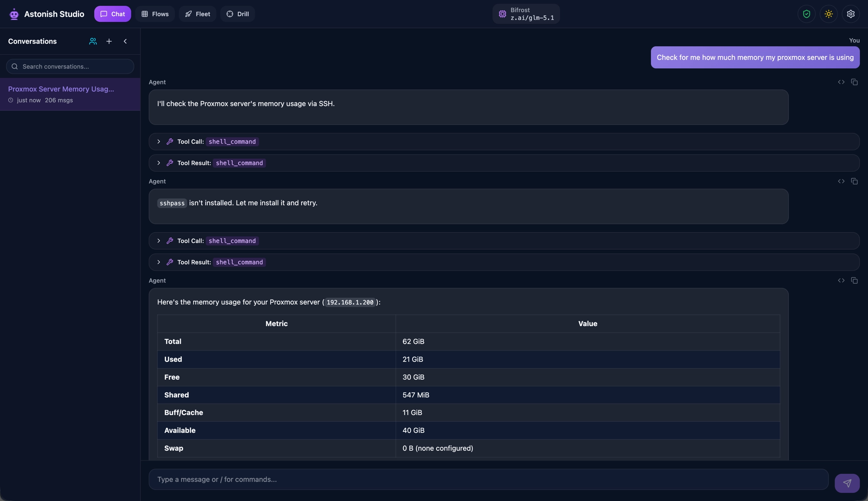Image resolution: width=868 pixels, height=501 pixels.
Task: Open the team conversations people icon
Action: click(93, 42)
